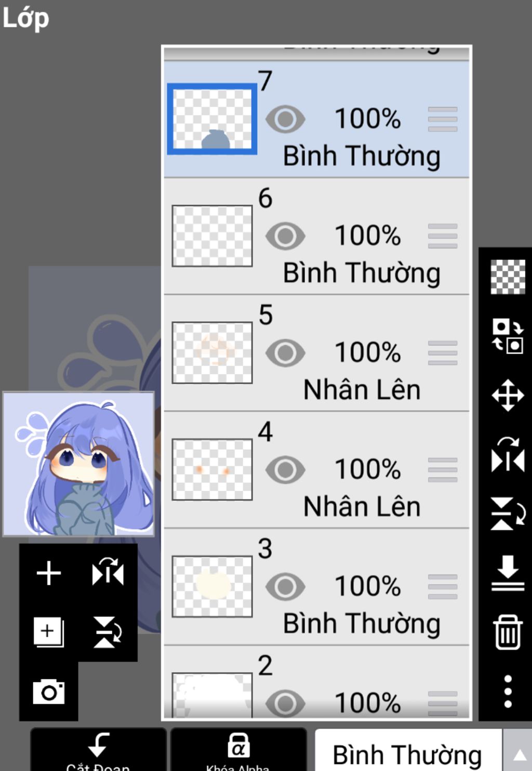Click the move layer cross-arrows icon
This screenshot has height=771, width=532.
coord(508,396)
